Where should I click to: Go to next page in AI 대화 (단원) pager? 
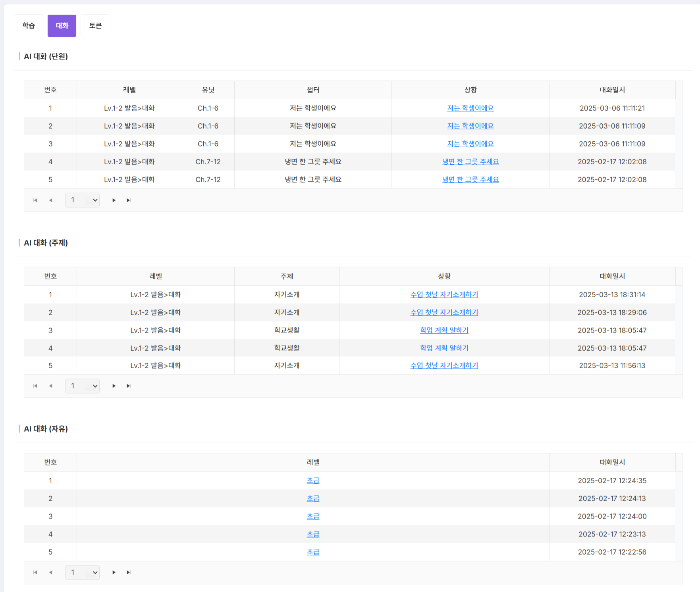click(x=114, y=200)
